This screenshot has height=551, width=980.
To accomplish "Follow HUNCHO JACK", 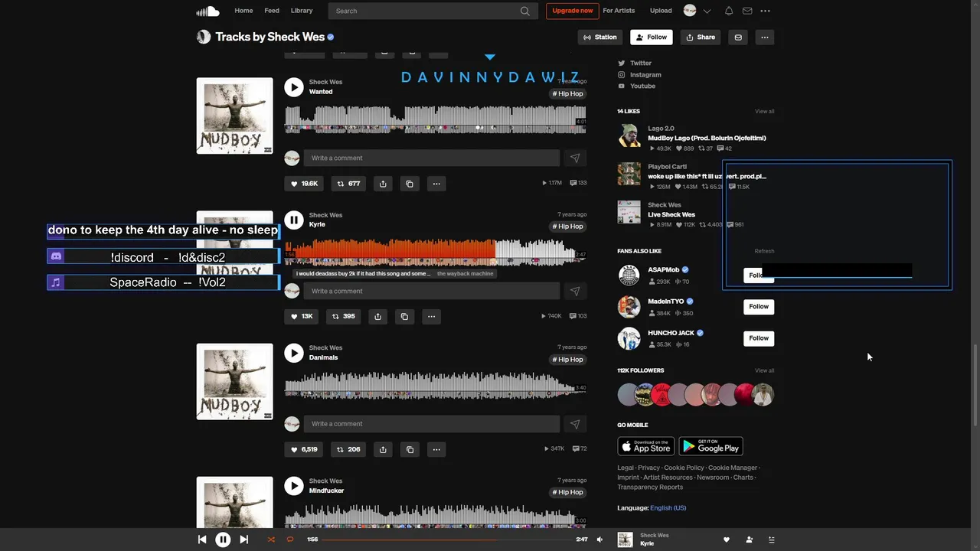I will (x=759, y=337).
